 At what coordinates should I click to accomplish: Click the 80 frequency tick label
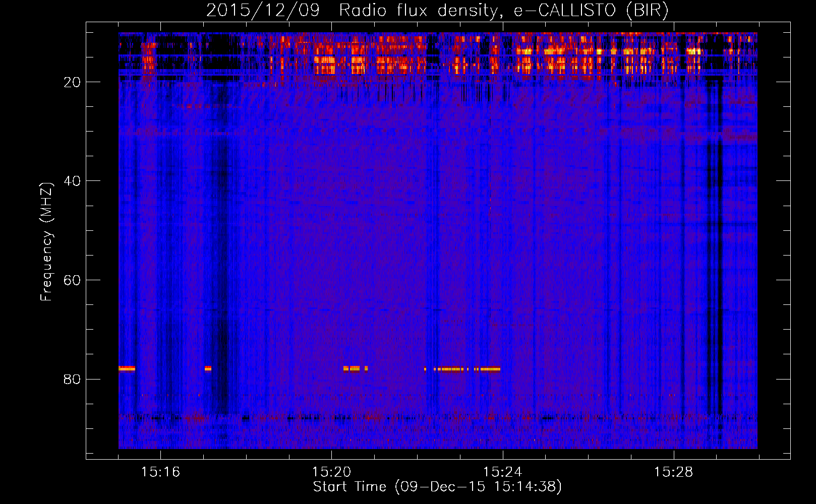tap(73, 379)
